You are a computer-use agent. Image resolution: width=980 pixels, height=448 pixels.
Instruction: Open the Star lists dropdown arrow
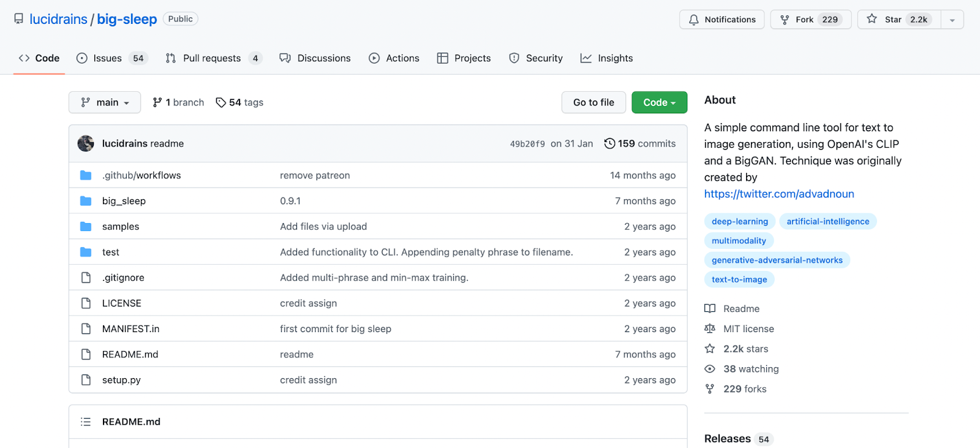coord(952,20)
